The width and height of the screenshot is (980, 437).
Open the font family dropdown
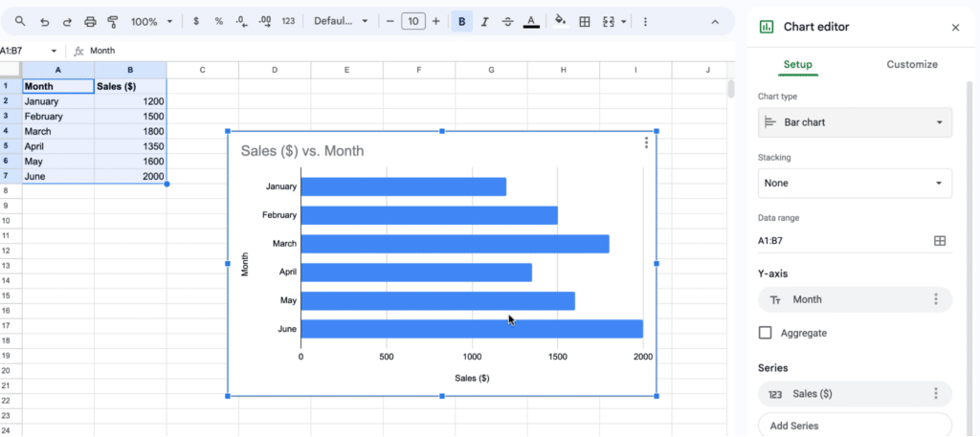[342, 21]
